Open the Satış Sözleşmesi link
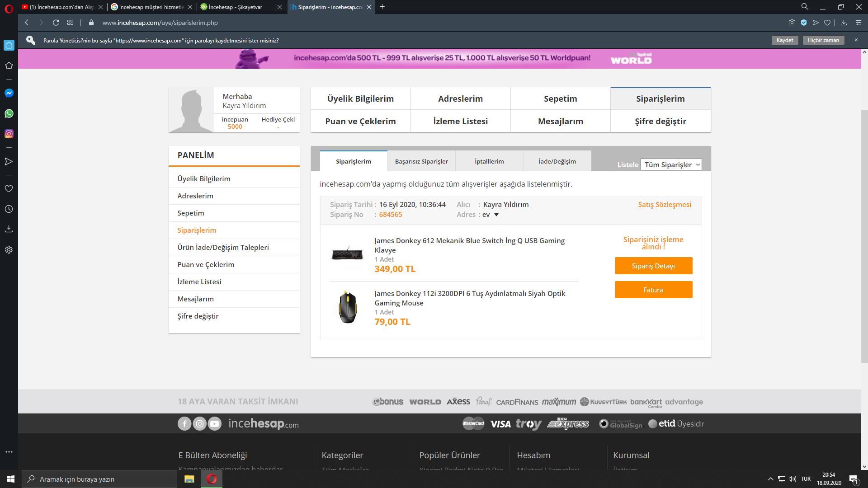868x488 pixels. pyautogui.click(x=664, y=204)
